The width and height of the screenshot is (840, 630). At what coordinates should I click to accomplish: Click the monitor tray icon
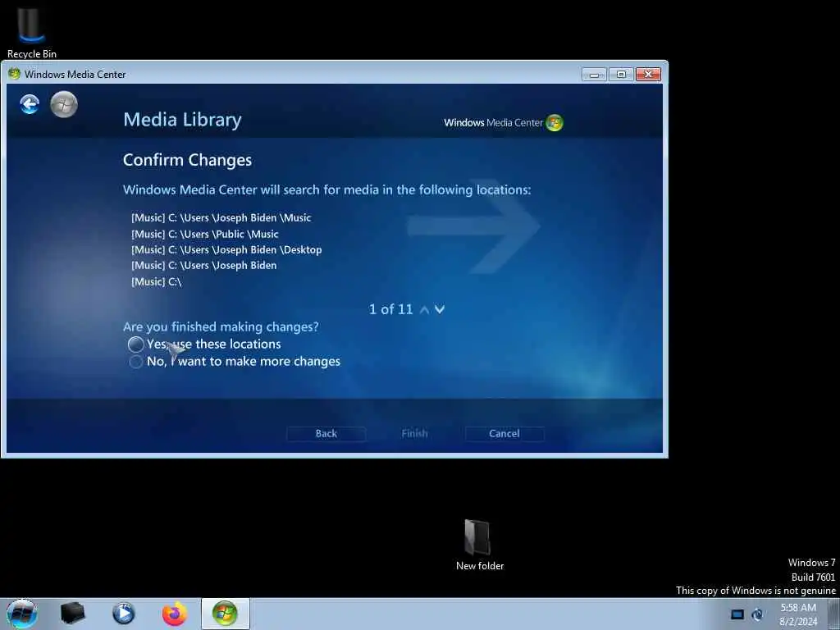click(x=737, y=614)
